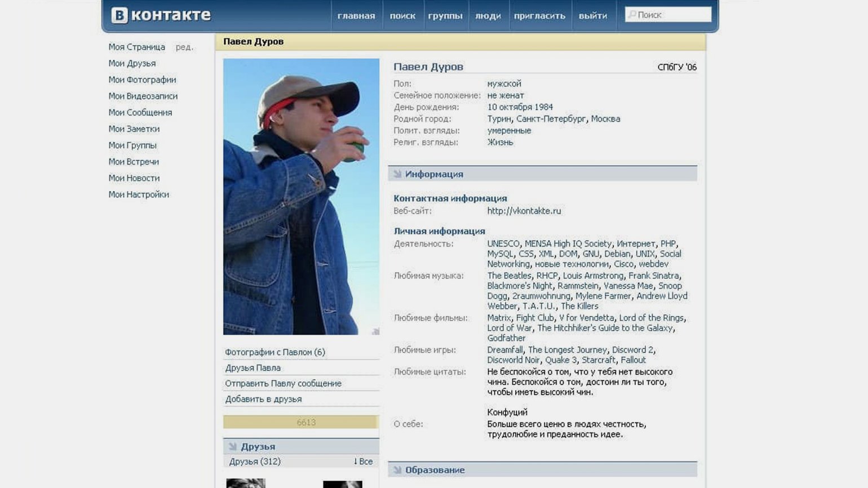Click the Москва link

(x=606, y=119)
